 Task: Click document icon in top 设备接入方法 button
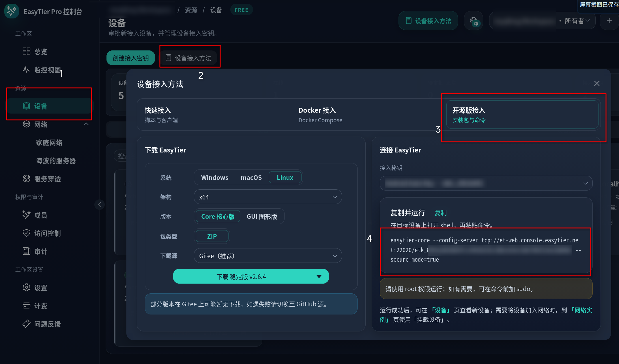click(409, 21)
